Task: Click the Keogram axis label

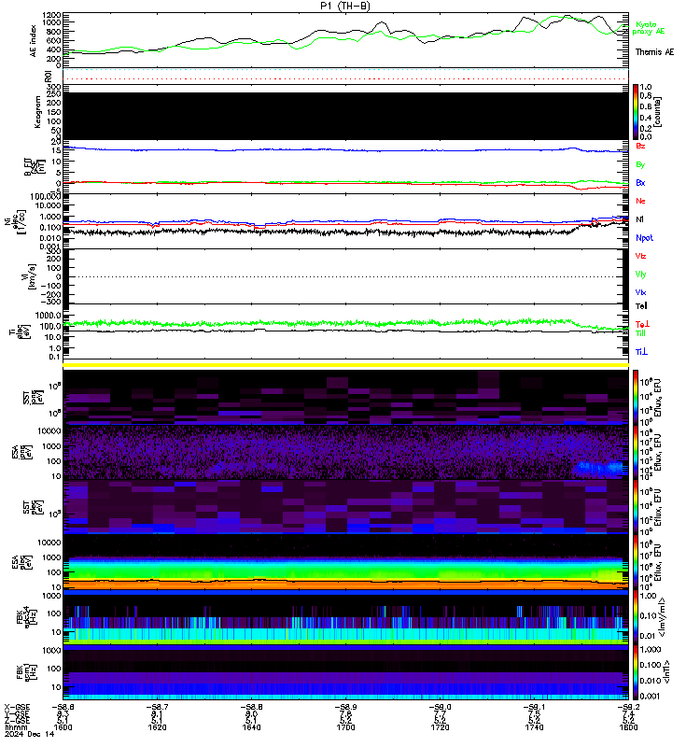Action: [37, 112]
